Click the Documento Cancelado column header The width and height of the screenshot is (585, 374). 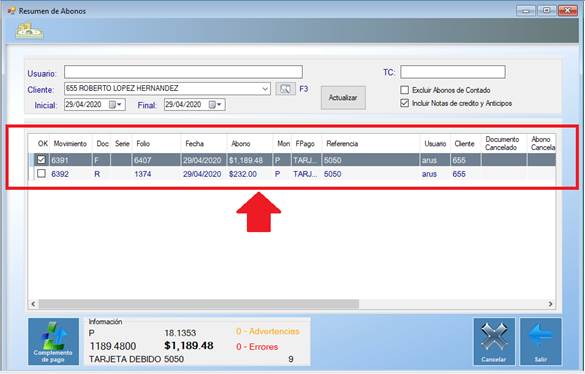pos(504,144)
